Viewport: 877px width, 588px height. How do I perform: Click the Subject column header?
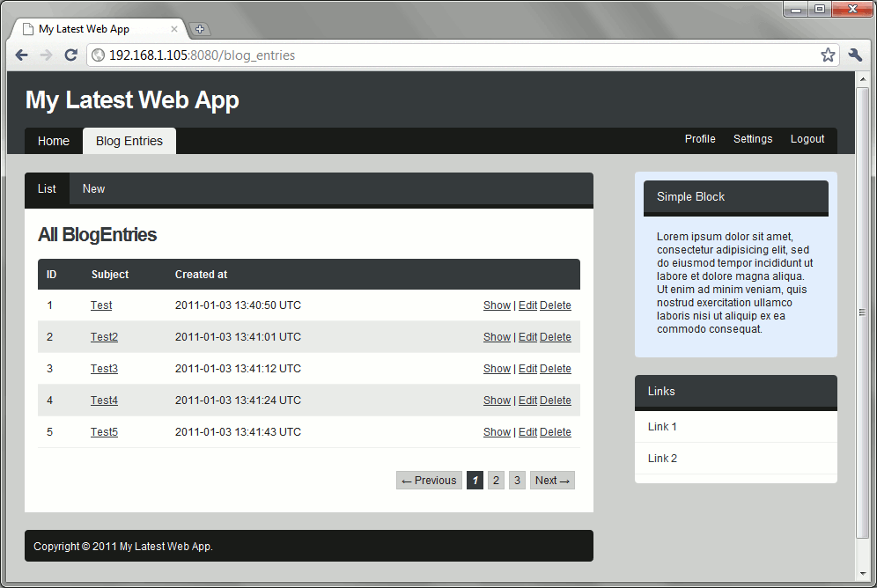(x=109, y=275)
